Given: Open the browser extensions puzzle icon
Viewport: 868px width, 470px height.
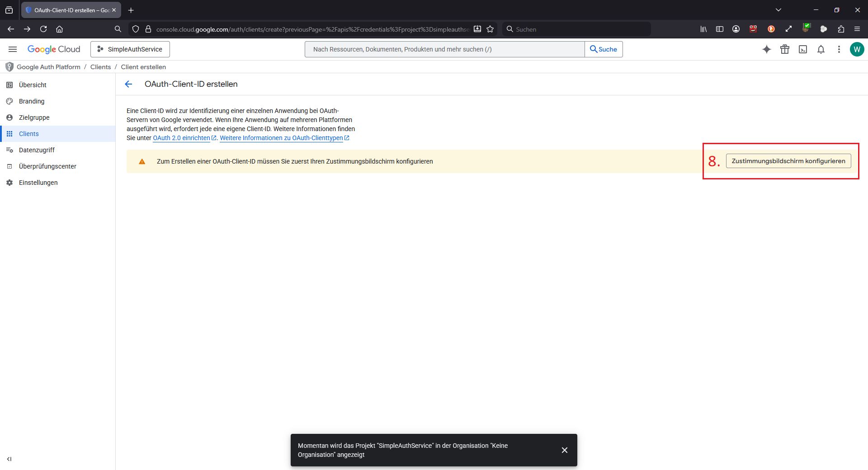Looking at the screenshot, I should point(841,29).
